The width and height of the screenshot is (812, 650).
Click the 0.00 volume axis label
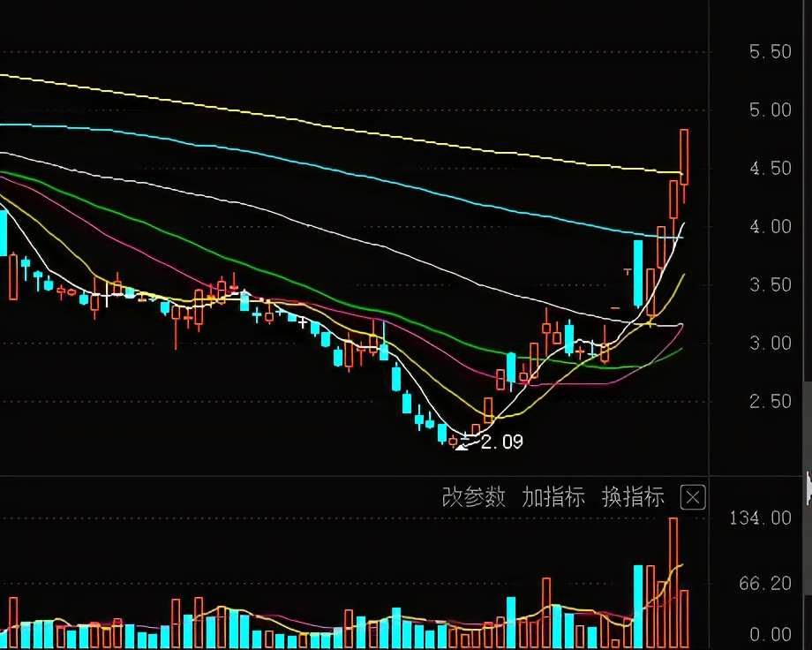click(770, 634)
